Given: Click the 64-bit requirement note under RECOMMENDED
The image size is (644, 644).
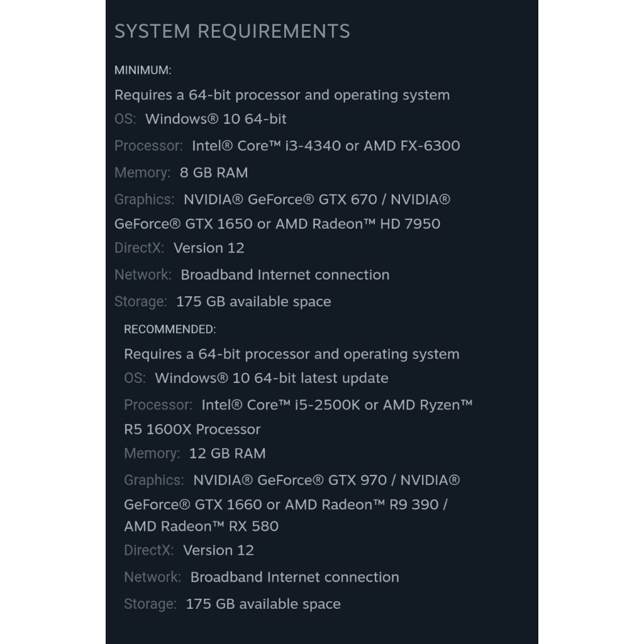Looking at the screenshot, I should point(291,354).
